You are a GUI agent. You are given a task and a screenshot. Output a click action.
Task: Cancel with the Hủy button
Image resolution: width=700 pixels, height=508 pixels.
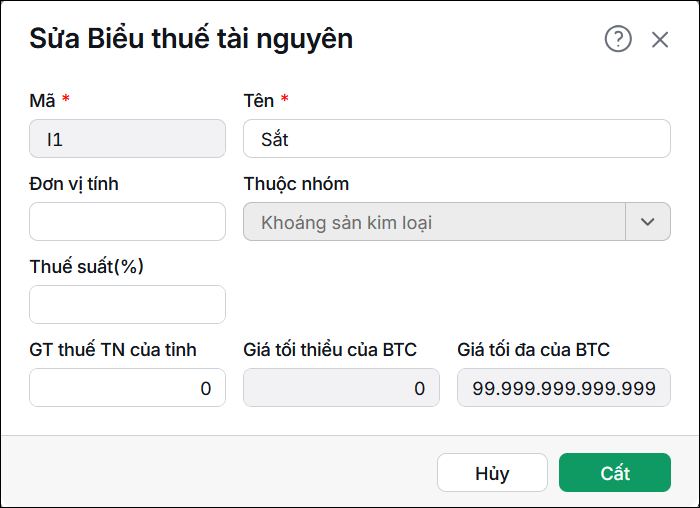(x=492, y=473)
